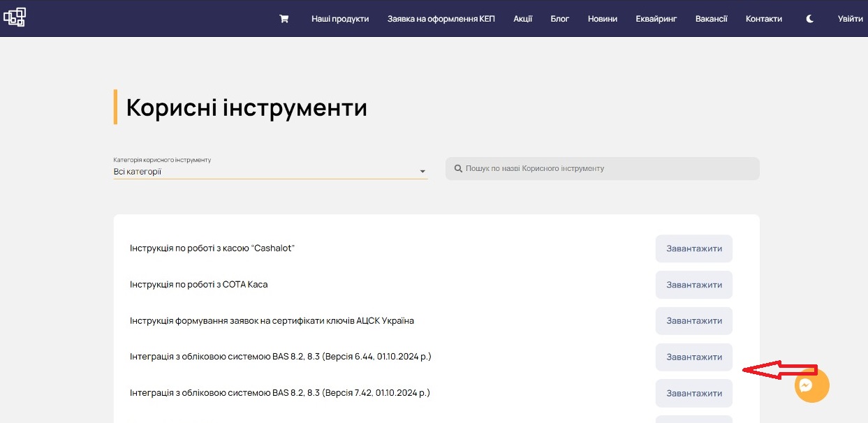Click text Інтеграція BAS 8.2, 8.3 Версія 7.42
The width and height of the screenshot is (868, 423).
point(280,393)
